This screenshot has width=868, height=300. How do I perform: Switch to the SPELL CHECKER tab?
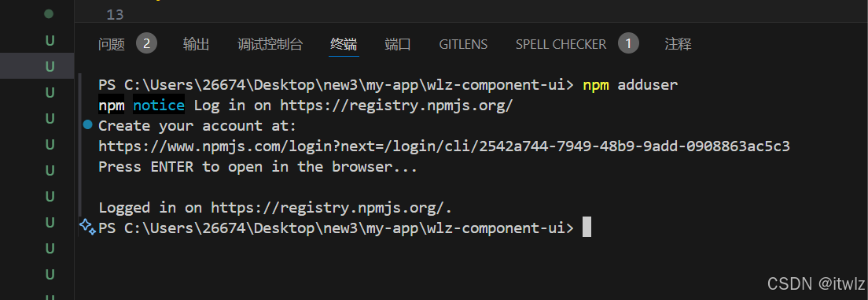561,44
